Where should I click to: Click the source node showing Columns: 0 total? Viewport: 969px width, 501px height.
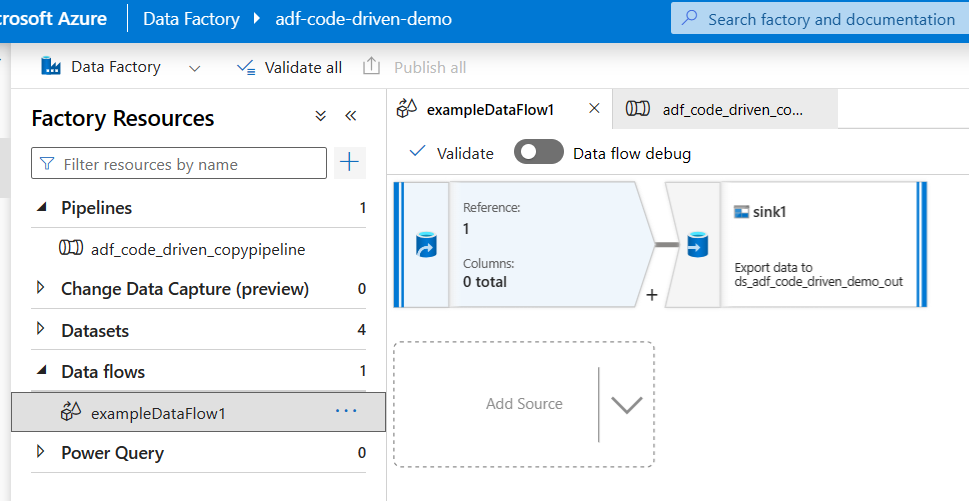pos(524,245)
